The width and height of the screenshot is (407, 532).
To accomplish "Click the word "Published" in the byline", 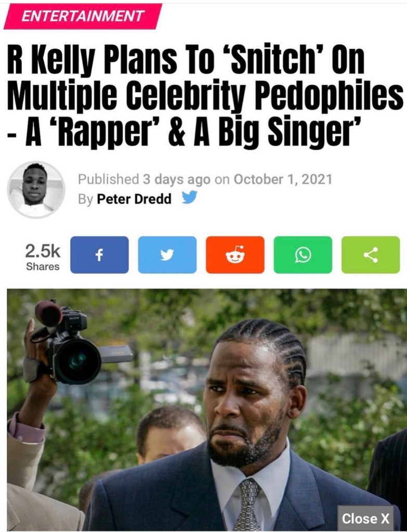I will 109,179.
